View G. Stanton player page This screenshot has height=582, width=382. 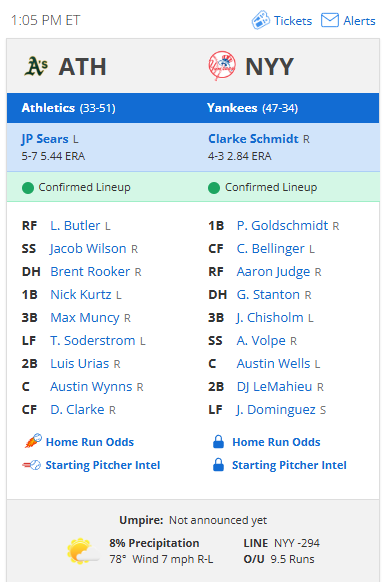point(268,294)
